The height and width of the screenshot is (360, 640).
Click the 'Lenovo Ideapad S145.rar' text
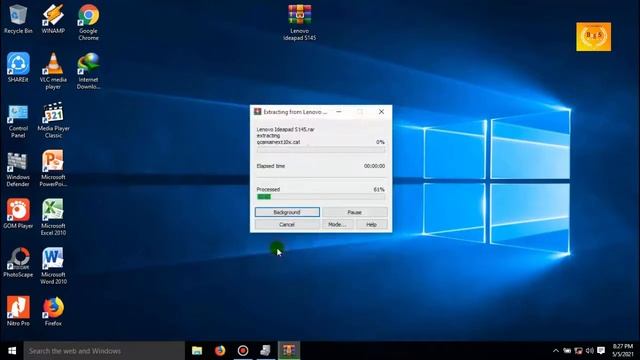tap(285, 129)
